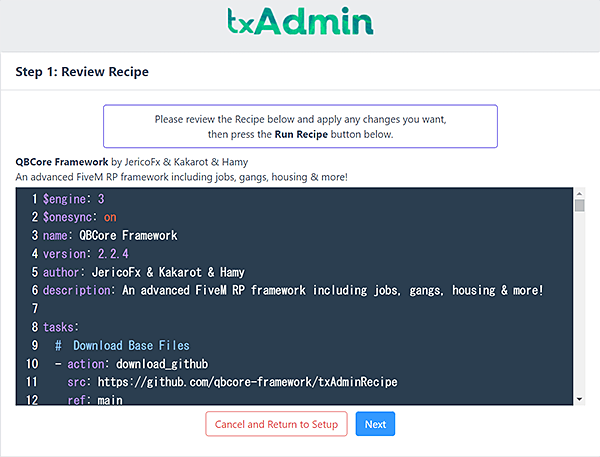The height and width of the screenshot is (457, 600).
Task: Click the bold 'Run Recipe' text in the notice
Action: pos(301,134)
